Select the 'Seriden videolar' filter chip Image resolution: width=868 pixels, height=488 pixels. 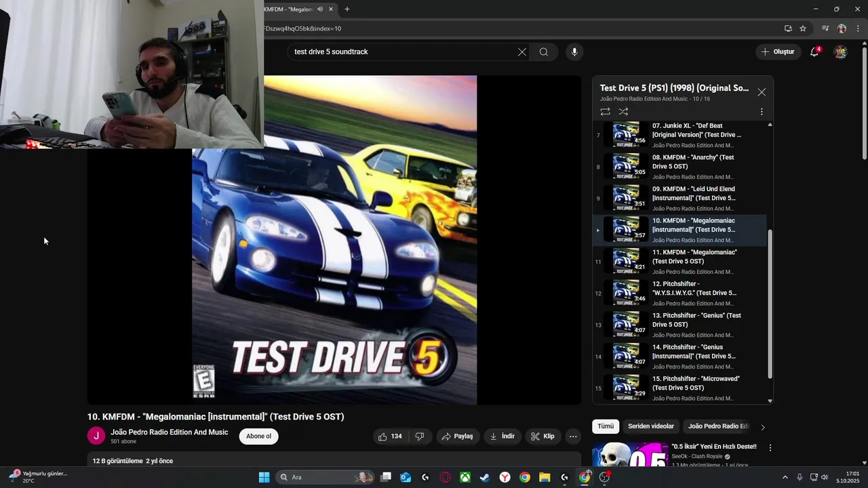[651, 426]
